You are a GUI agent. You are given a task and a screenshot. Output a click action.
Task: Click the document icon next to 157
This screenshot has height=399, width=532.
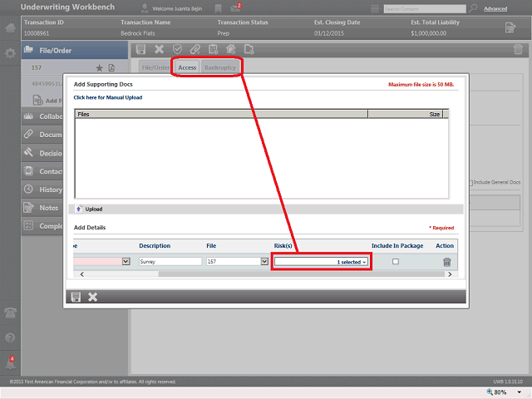point(111,68)
